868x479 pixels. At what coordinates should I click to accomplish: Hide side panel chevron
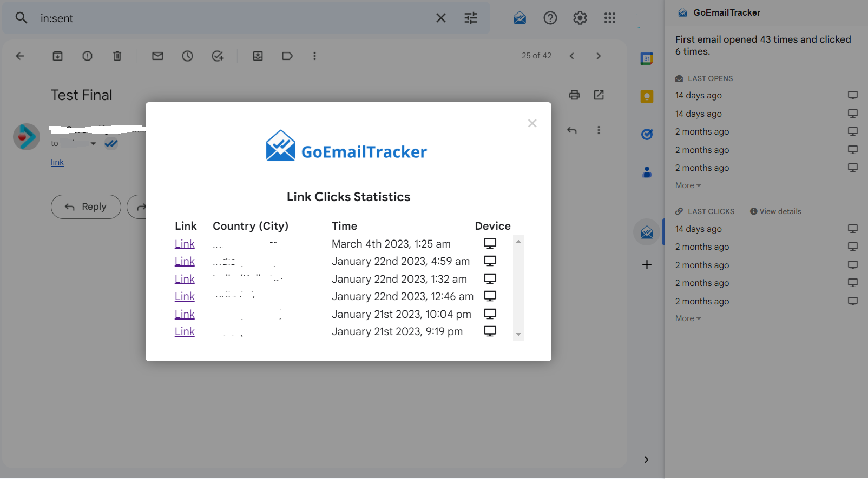coord(646,460)
